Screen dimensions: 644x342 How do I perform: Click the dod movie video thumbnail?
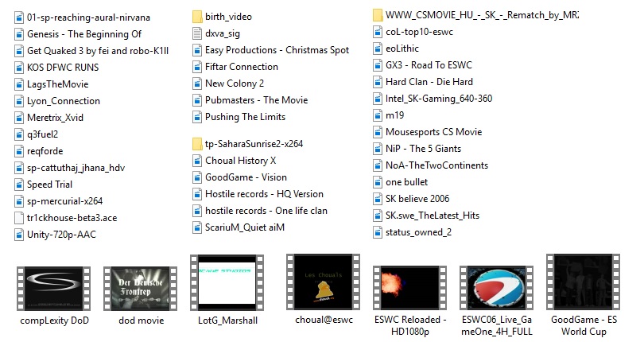(x=141, y=288)
